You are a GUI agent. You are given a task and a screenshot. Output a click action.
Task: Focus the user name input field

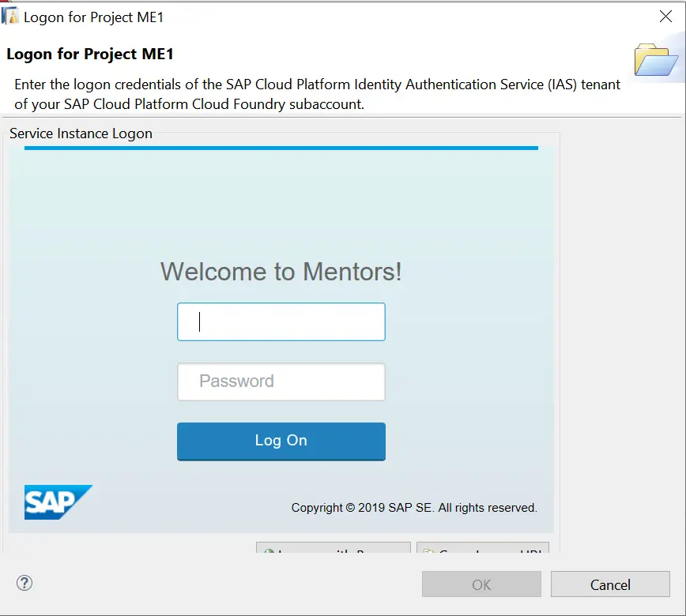pyautogui.click(x=281, y=321)
